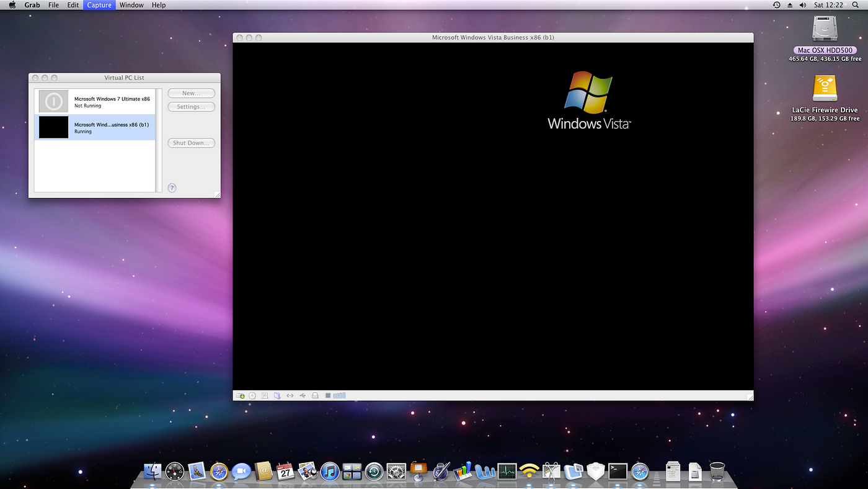
Task: Launch Microsoft Word icon in the Dock
Action: pos(485,472)
